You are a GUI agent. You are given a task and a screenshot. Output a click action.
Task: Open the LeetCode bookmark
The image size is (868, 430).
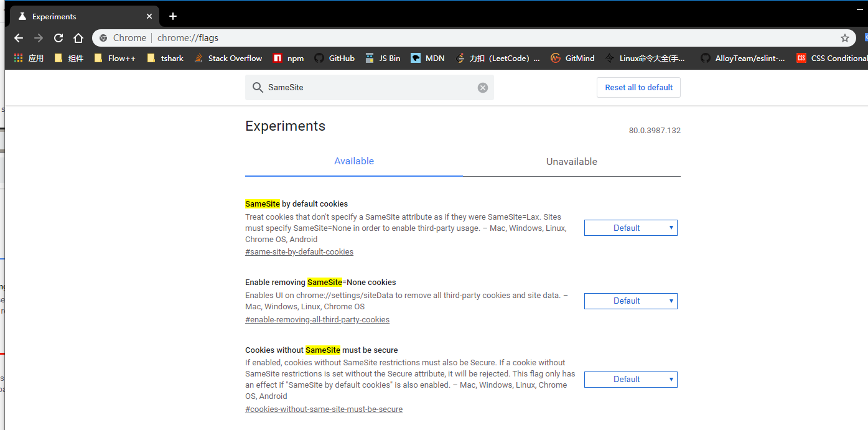498,58
